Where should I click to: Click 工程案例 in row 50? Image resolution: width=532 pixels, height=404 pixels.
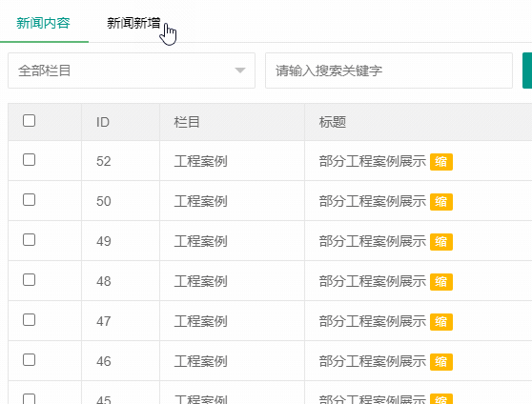pos(200,201)
